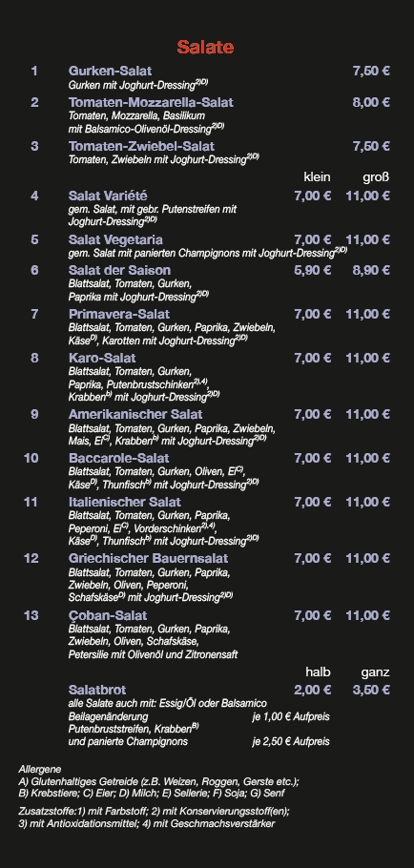Select the 5,90 € small price
This screenshot has width=414, height=868.
click(313, 270)
